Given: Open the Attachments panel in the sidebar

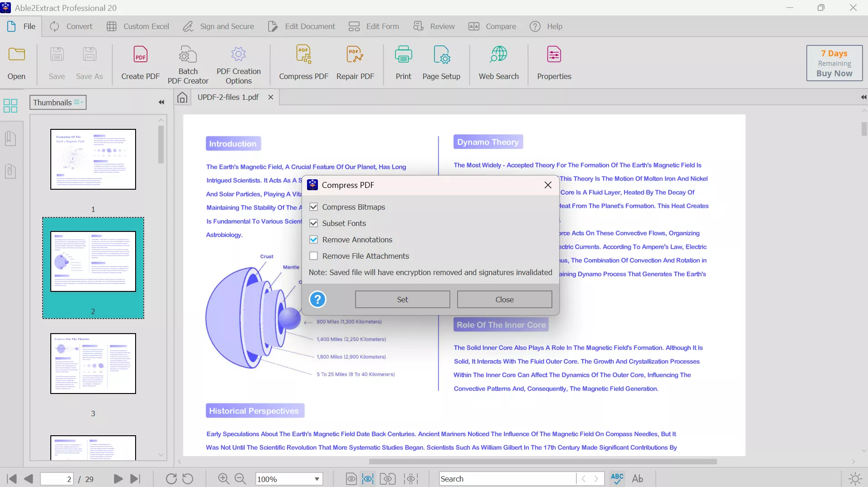Looking at the screenshot, I should (10, 171).
